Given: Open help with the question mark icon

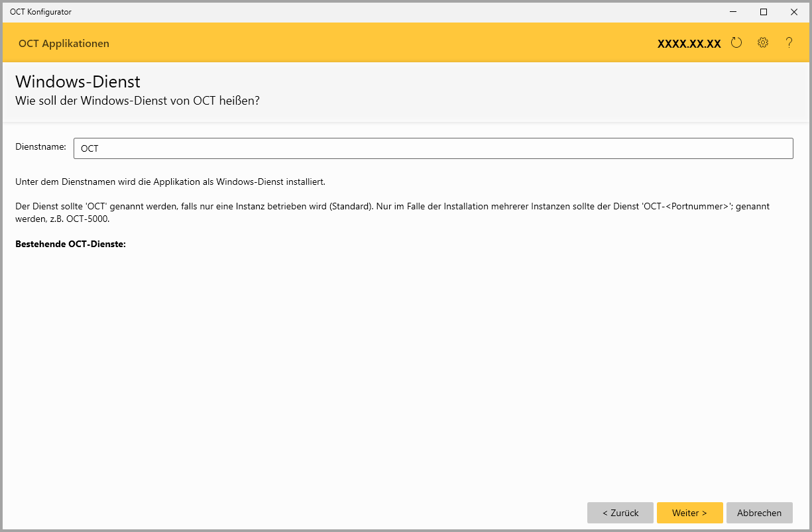Looking at the screenshot, I should (x=789, y=43).
